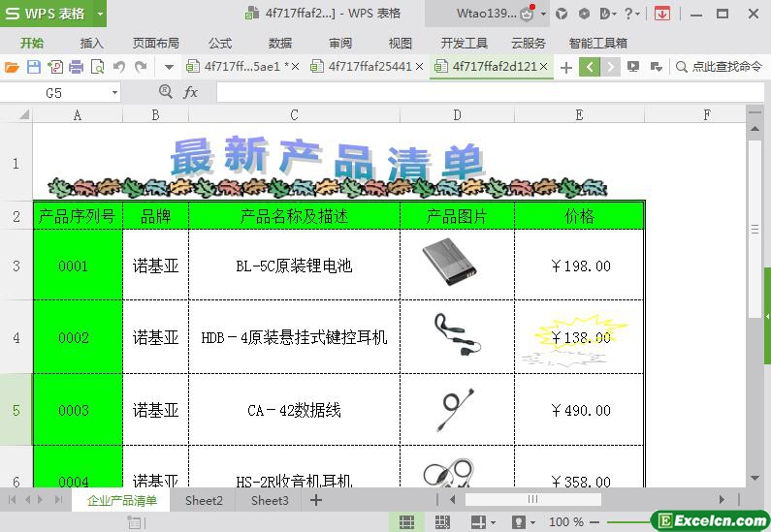Open the 开始 ribbon tab
The width and height of the screenshot is (771, 532).
tap(32, 44)
